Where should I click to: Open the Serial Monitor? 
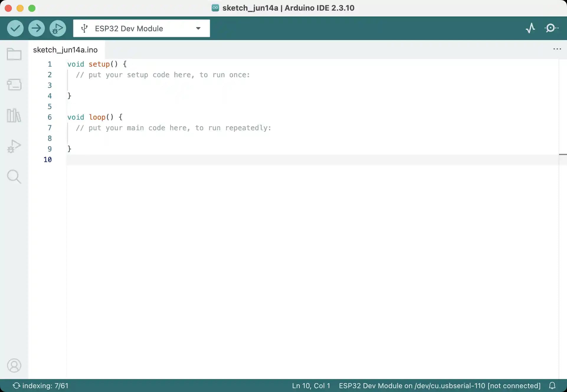pos(551,28)
